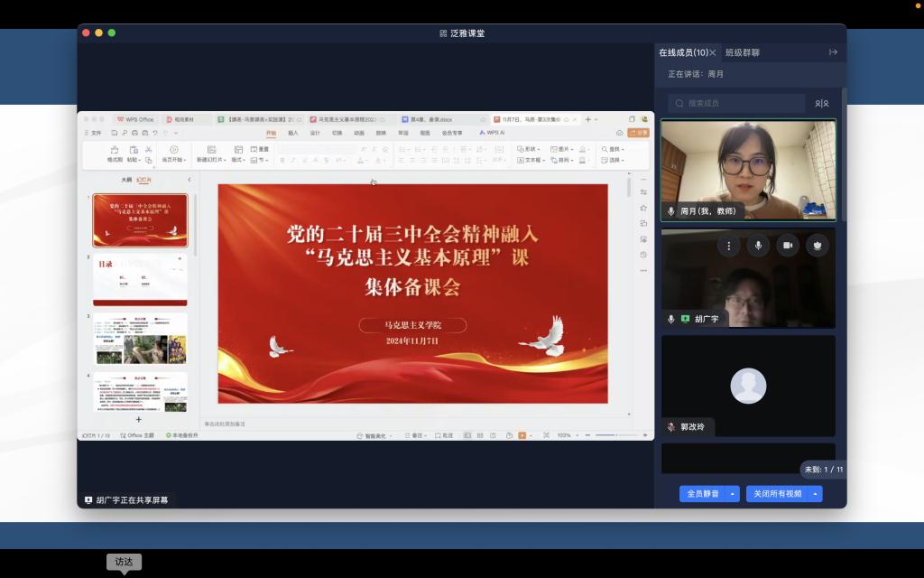
Task: Click the orange slideshow play icon in status bar
Action: coord(522,436)
